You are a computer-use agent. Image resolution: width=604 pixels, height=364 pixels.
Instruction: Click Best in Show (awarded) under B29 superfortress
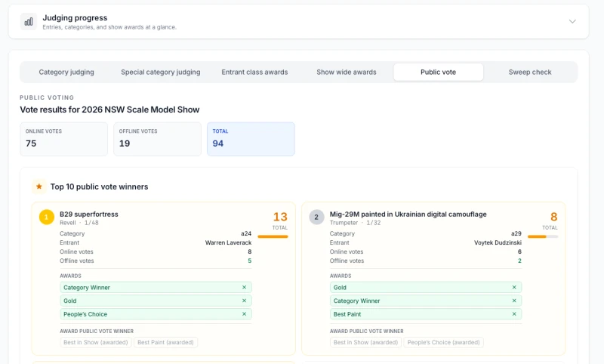tap(96, 342)
